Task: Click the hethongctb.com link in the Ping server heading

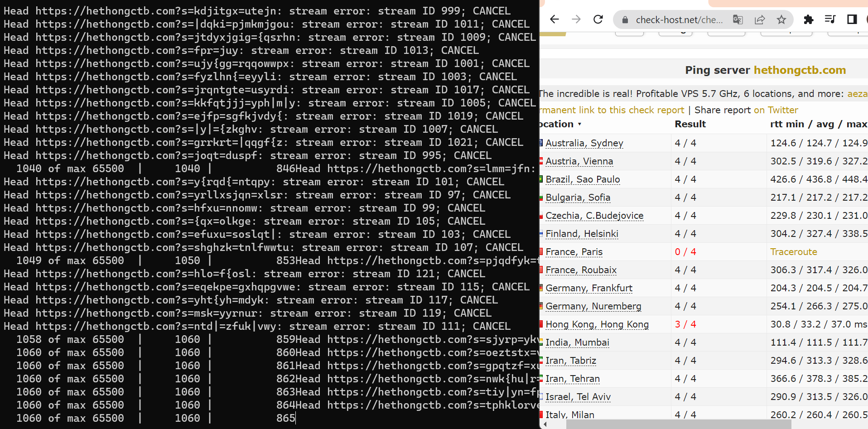Action: coord(800,70)
